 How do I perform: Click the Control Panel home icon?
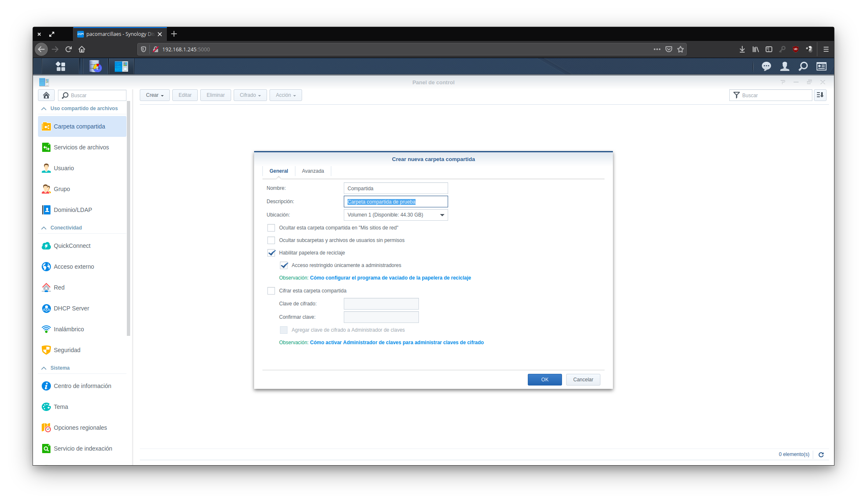coord(46,95)
